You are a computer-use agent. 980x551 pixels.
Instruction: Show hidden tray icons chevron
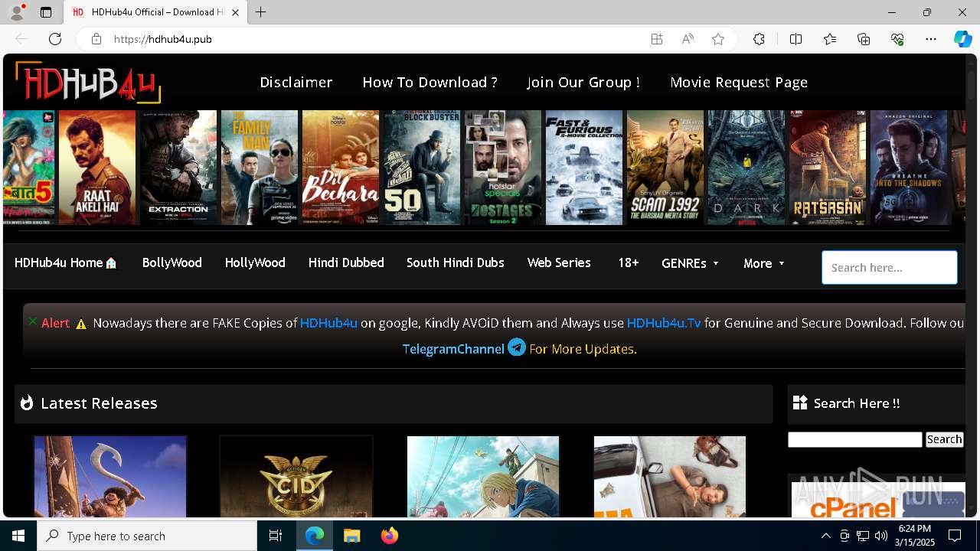click(x=825, y=536)
